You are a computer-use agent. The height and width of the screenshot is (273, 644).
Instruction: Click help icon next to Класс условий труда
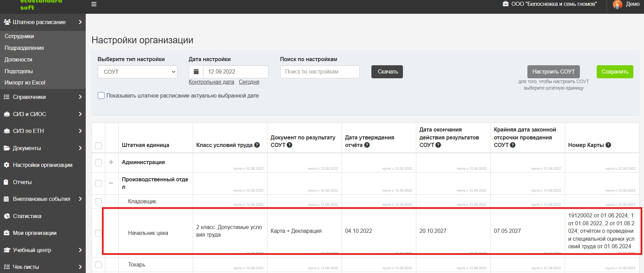pos(257,145)
